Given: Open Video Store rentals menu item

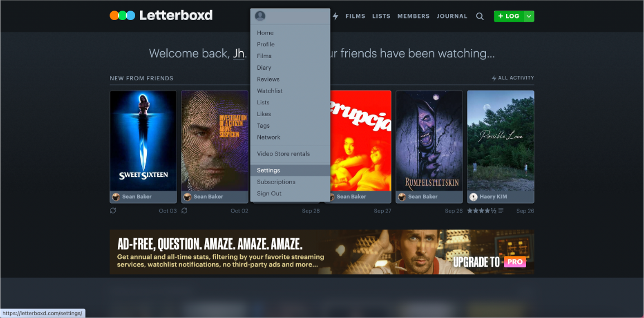Looking at the screenshot, I should (290, 154).
